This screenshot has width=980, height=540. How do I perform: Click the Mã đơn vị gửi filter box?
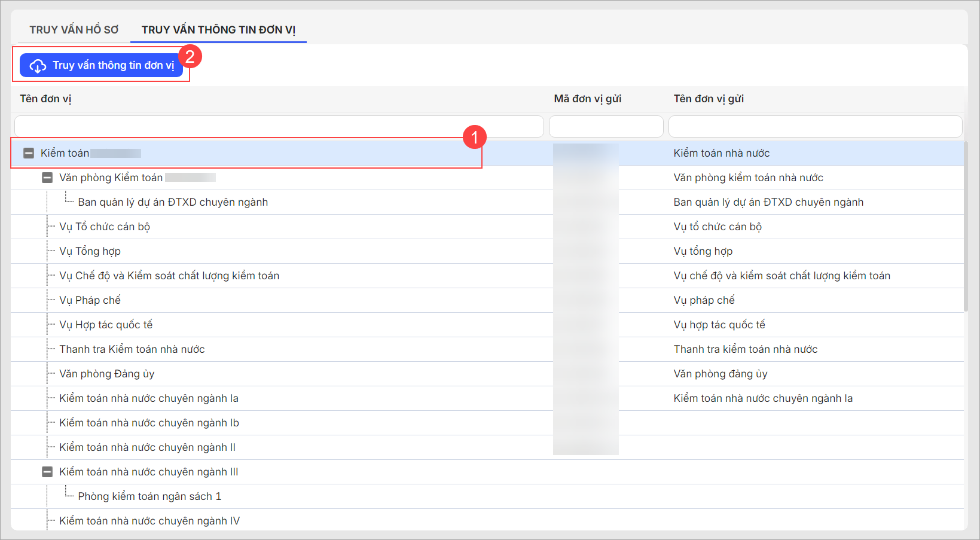(x=606, y=127)
